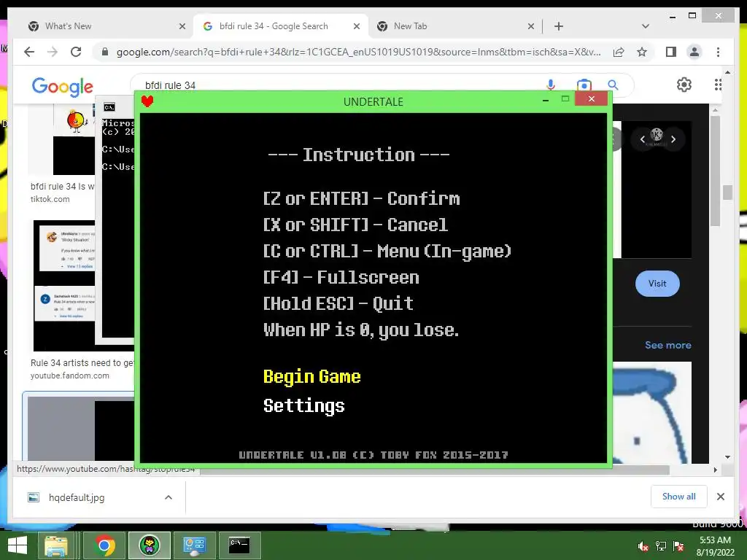Screen dimensions: 747x560
Task: Click the red heart icon in Undertale title bar
Action: pos(147,101)
